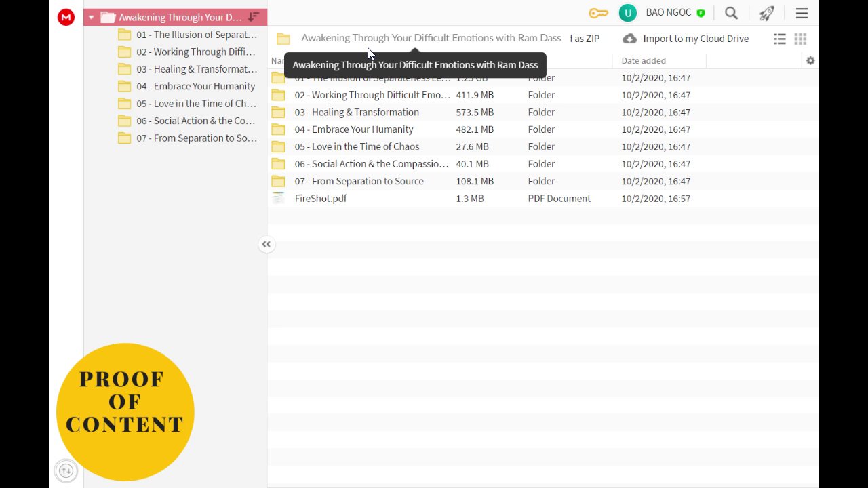Click the 573.5 MB size cell

(x=475, y=113)
